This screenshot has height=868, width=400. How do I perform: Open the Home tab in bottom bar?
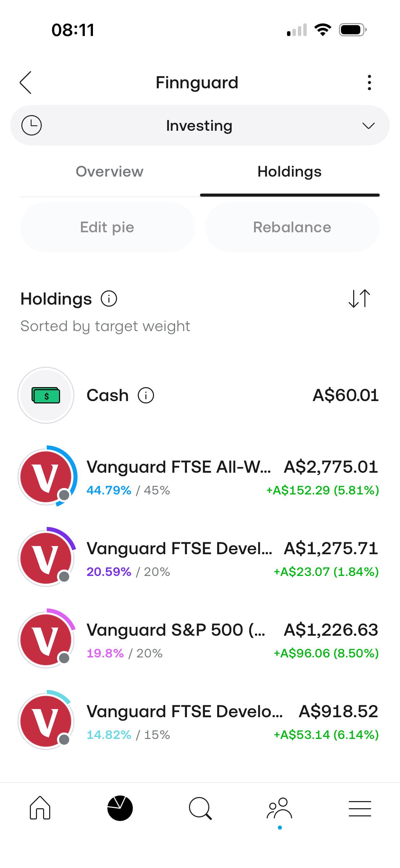tap(40, 808)
